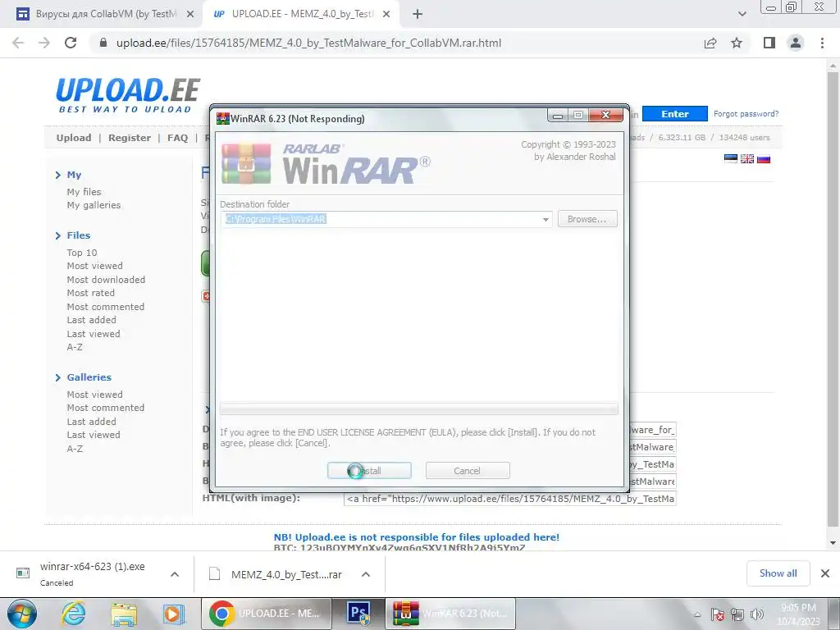The width and height of the screenshot is (840, 630).
Task: Click the blue Enter login button
Action: [675, 113]
